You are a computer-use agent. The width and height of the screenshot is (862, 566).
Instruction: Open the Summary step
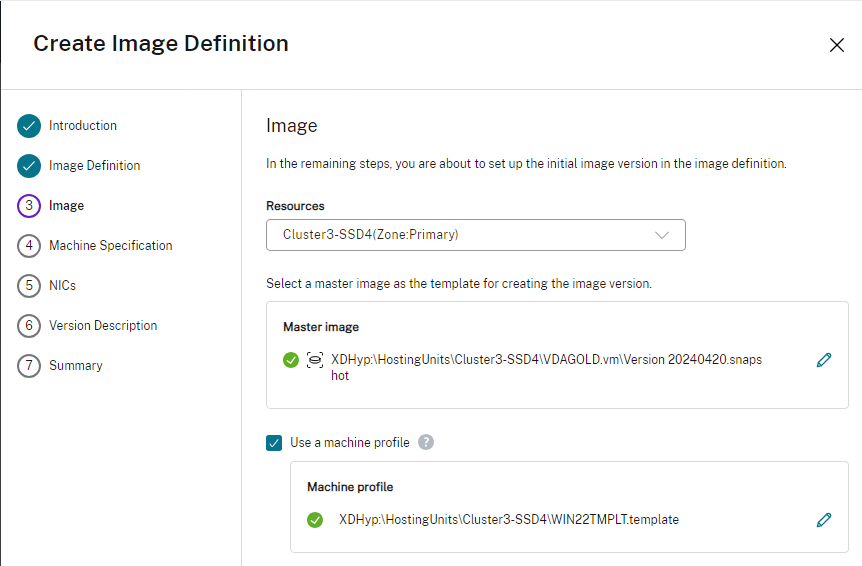point(75,366)
